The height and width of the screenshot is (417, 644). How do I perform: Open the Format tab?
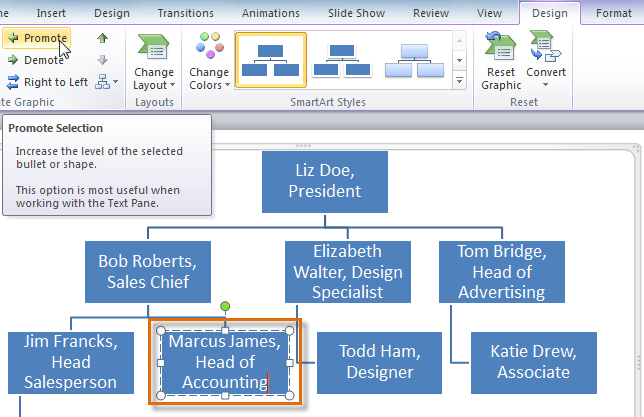tap(613, 13)
